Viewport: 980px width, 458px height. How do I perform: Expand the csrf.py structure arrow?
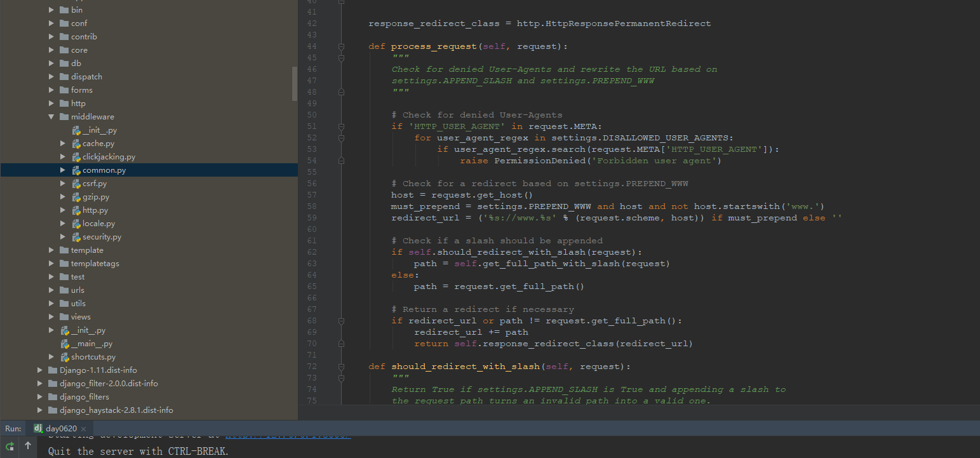coord(63,184)
